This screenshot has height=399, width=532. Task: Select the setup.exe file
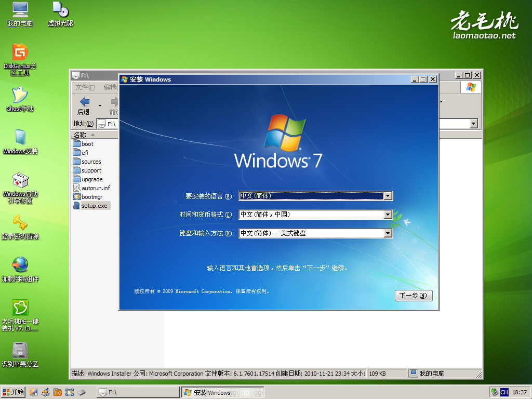coord(90,206)
